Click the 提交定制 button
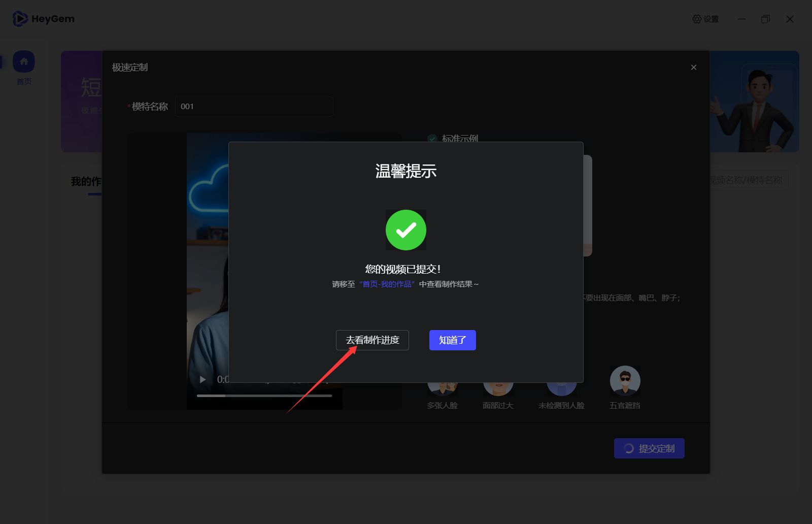The image size is (812, 524). coord(649,448)
